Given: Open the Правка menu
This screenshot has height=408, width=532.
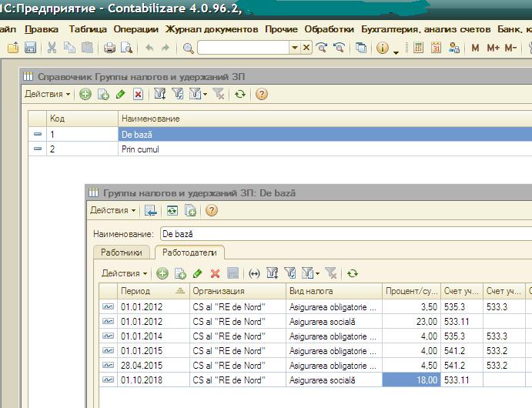Looking at the screenshot, I should click(x=42, y=29).
